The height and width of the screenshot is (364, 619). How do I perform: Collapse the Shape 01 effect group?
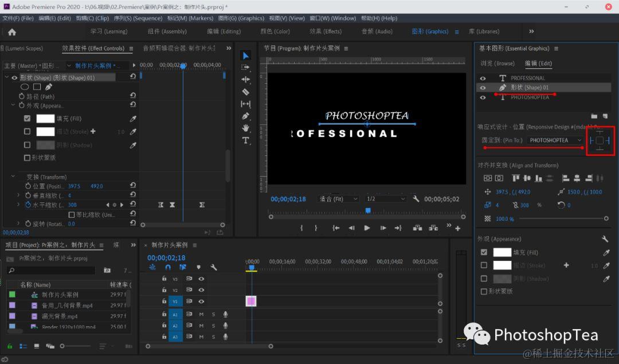point(7,77)
